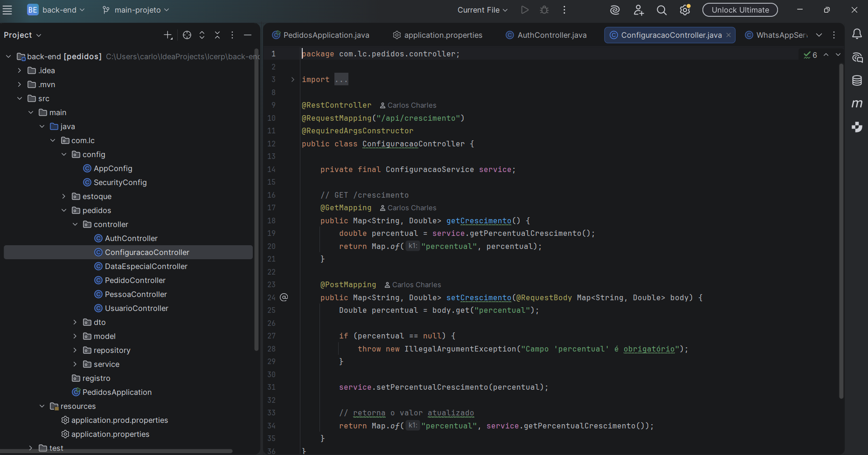Click gutter icon on line 24
This screenshot has height=455, width=868.
point(284,297)
